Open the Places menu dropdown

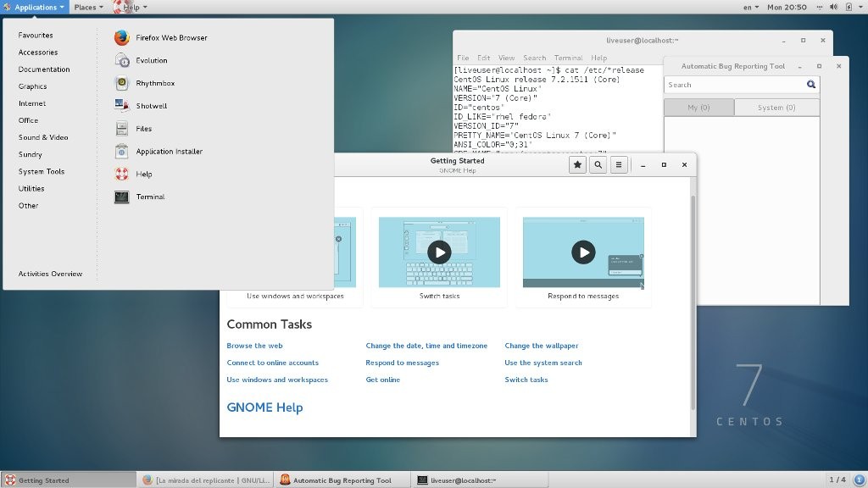[x=88, y=7]
